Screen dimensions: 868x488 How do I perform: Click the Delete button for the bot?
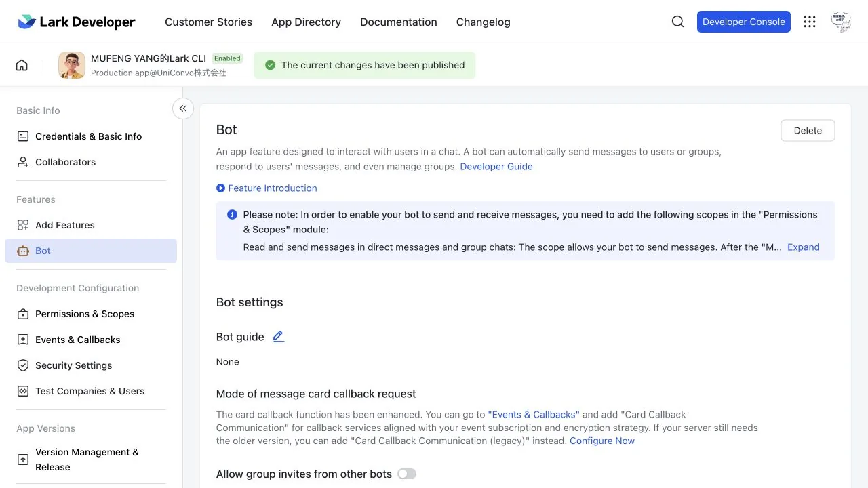pyautogui.click(x=808, y=131)
